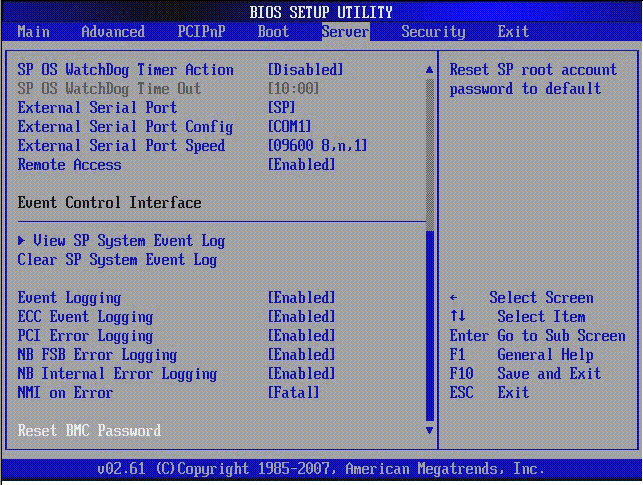Click greyed SP OS WatchDog Time Out label
The height and width of the screenshot is (485, 643).
pyautogui.click(x=109, y=89)
